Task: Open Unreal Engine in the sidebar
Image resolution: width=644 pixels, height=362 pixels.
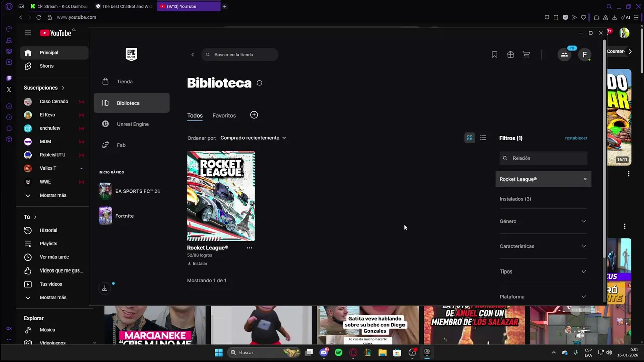Action: click(x=131, y=124)
